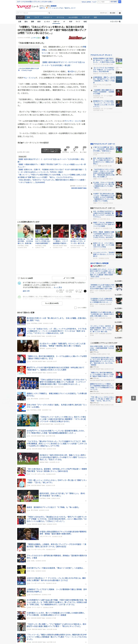Viewport: 138px width, 644px height.
Task: Share the top comment on X
Action: click(85, 291)
